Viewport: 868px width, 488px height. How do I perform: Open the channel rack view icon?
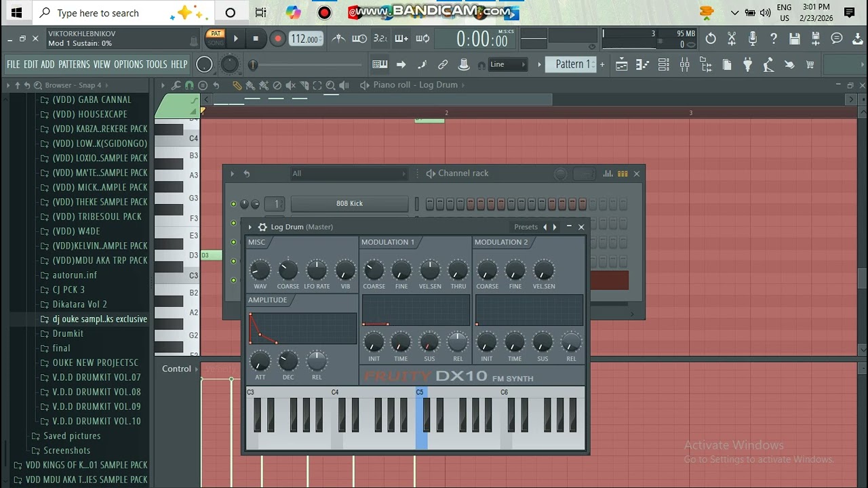click(664, 64)
